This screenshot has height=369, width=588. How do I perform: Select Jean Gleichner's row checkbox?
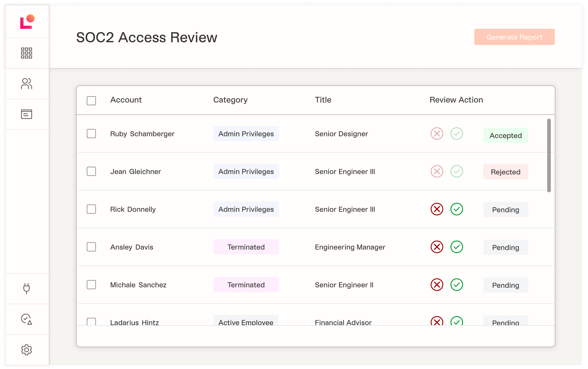[91, 171]
